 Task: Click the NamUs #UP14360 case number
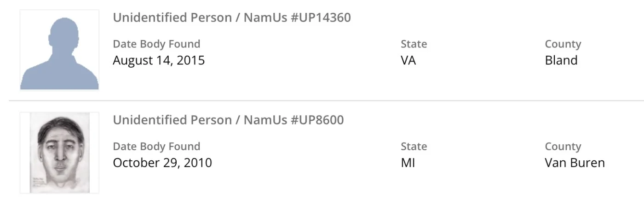pyautogui.click(x=297, y=18)
